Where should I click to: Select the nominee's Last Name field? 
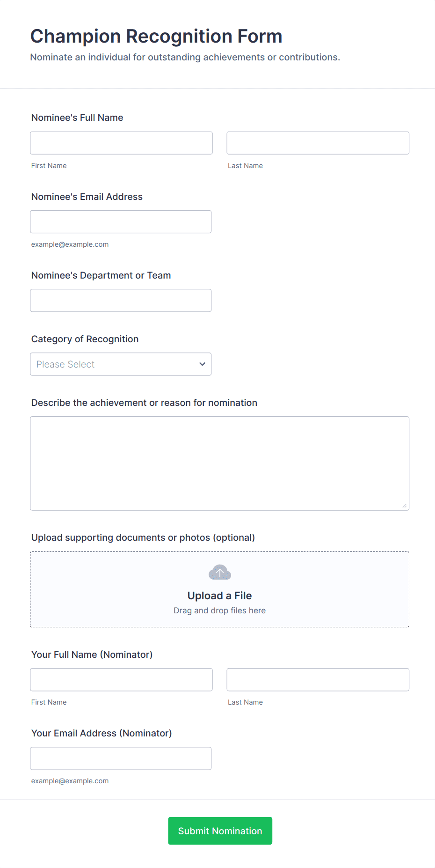[x=318, y=143]
